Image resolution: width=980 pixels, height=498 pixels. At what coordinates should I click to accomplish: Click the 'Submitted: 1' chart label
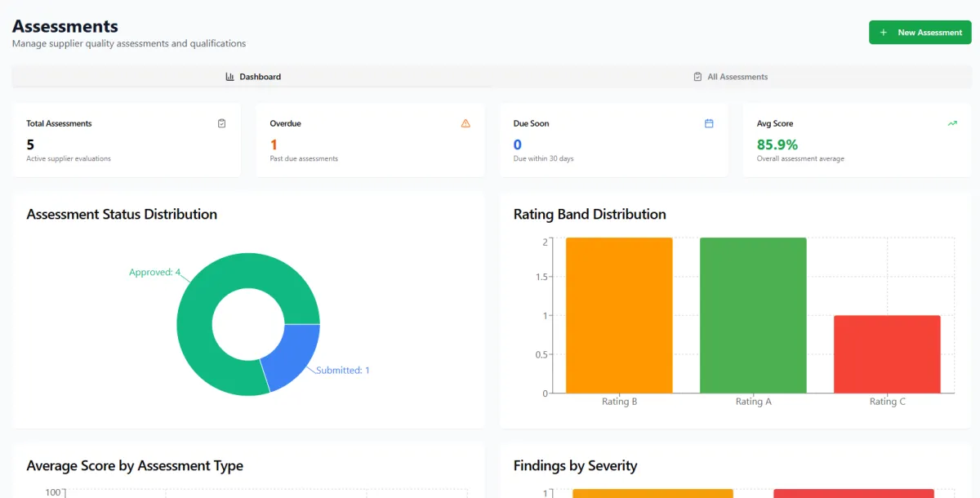click(x=343, y=370)
